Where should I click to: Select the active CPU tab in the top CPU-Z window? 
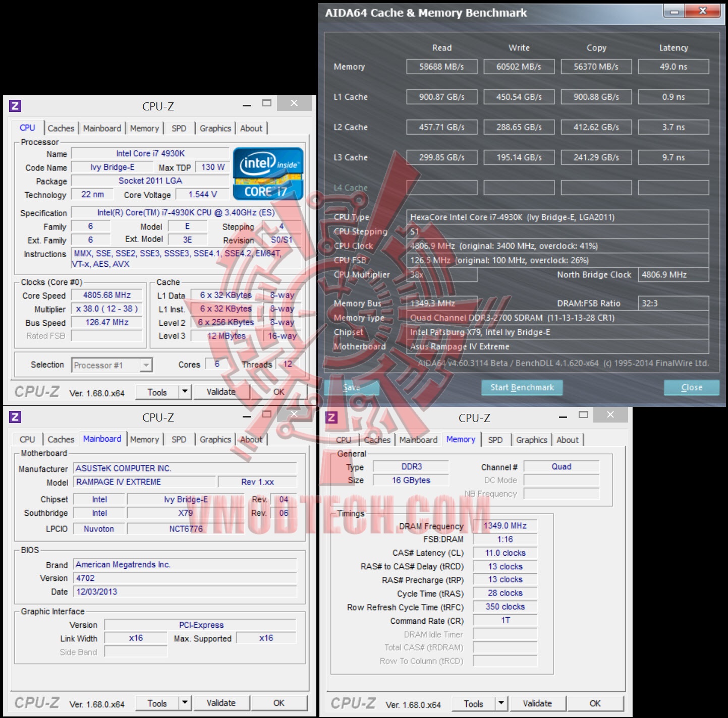[x=27, y=128]
